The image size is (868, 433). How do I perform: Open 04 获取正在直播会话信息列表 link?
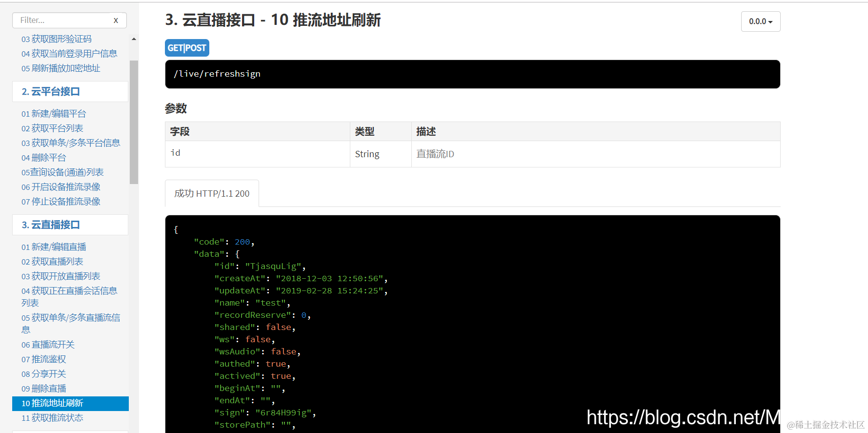tap(69, 297)
